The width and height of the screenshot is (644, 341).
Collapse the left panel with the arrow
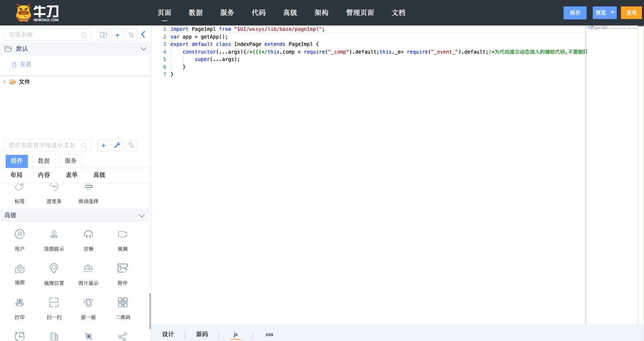point(143,34)
